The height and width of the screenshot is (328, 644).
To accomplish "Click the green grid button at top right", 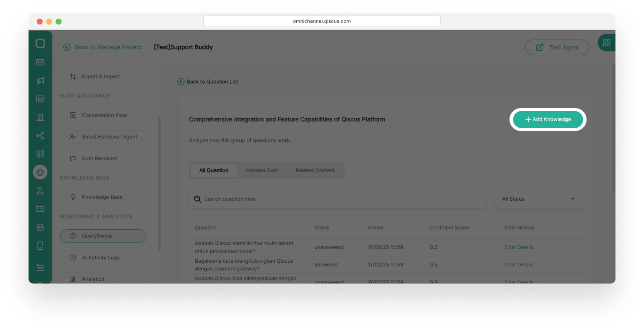I will [607, 43].
